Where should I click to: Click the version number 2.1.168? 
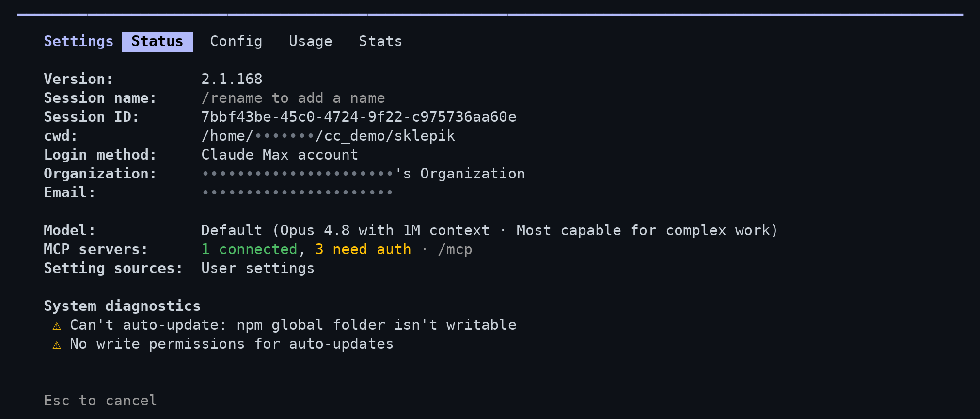point(232,79)
